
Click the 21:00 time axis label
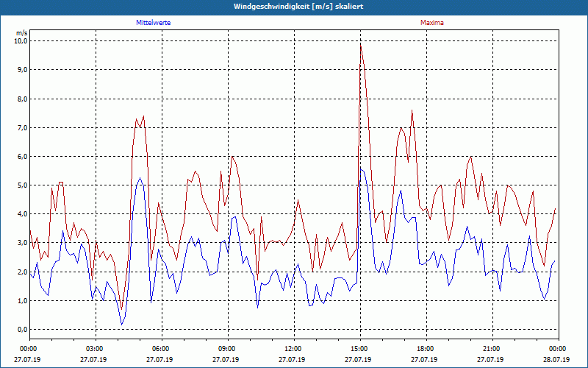click(492, 349)
